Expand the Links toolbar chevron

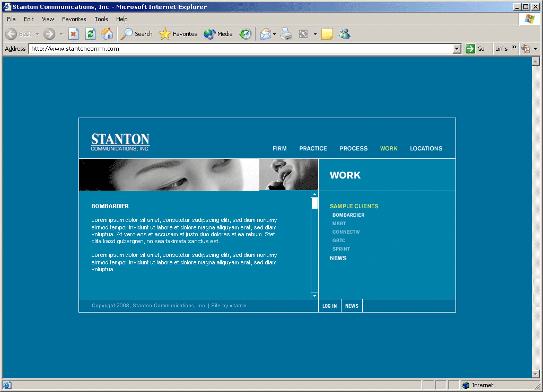pyautogui.click(x=514, y=48)
